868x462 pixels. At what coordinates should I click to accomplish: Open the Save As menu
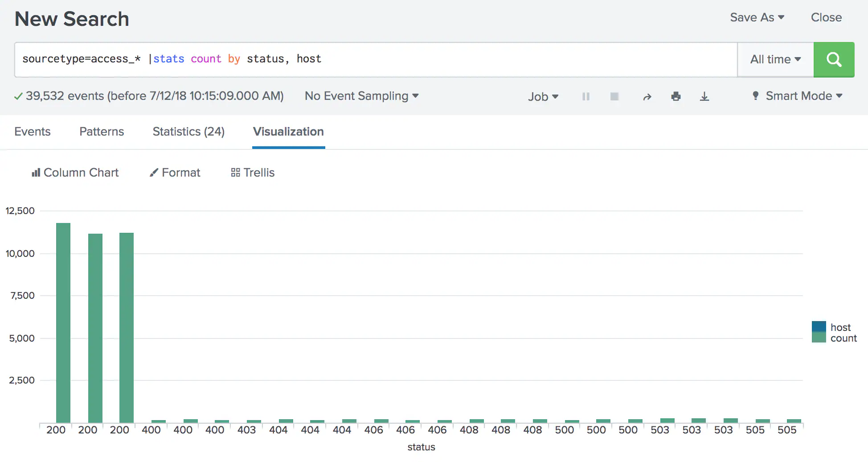(757, 17)
